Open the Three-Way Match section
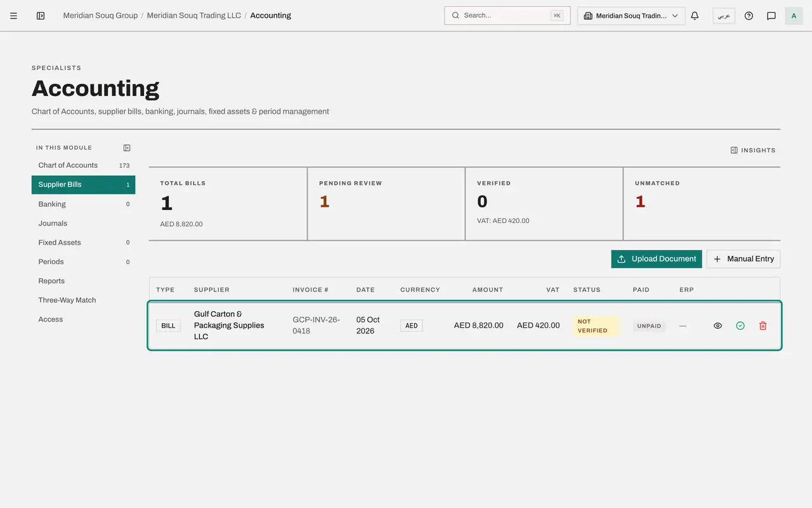This screenshot has height=508, width=812. [x=83, y=300]
